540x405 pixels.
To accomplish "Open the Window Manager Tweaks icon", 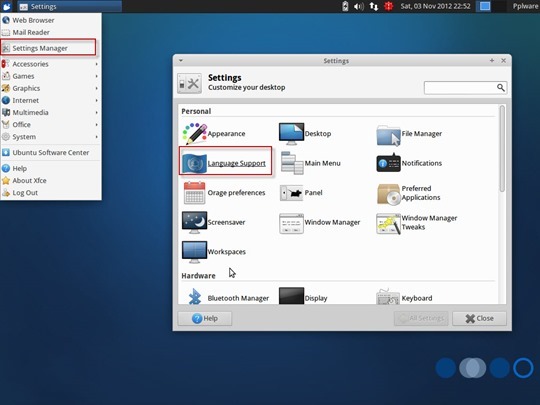I will (x=388, y=223).
